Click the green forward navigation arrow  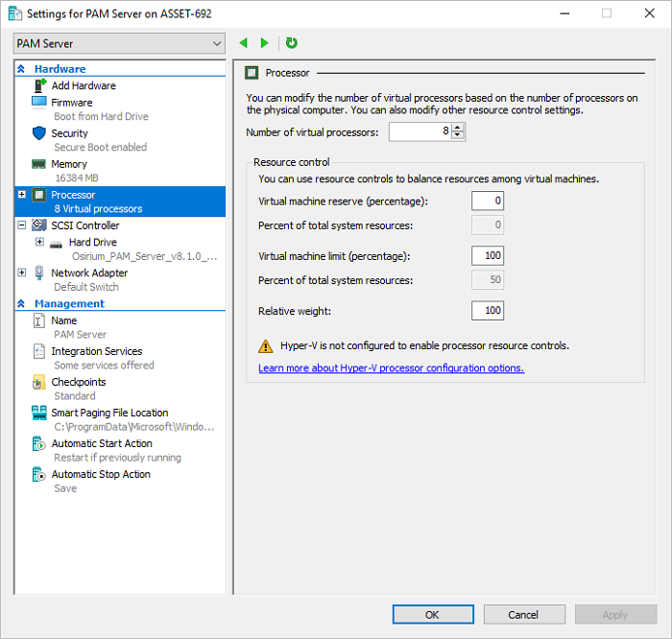tap(264, 43)
